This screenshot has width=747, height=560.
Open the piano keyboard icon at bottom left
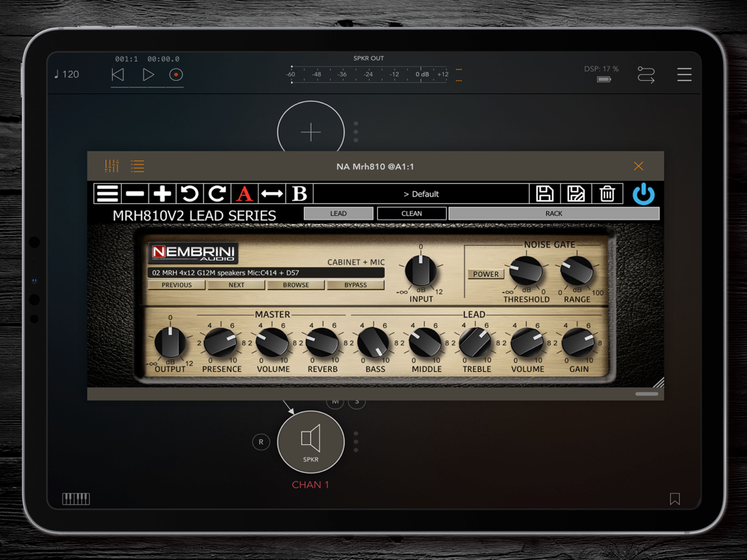[x=75, y=499]
